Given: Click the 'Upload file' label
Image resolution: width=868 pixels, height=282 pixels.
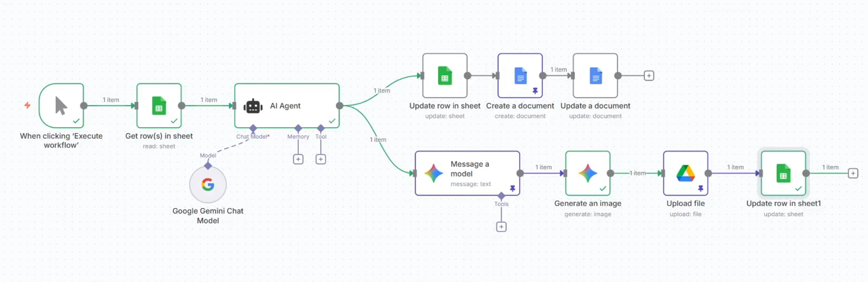Looking at the screenshot, I should (685, 203).
